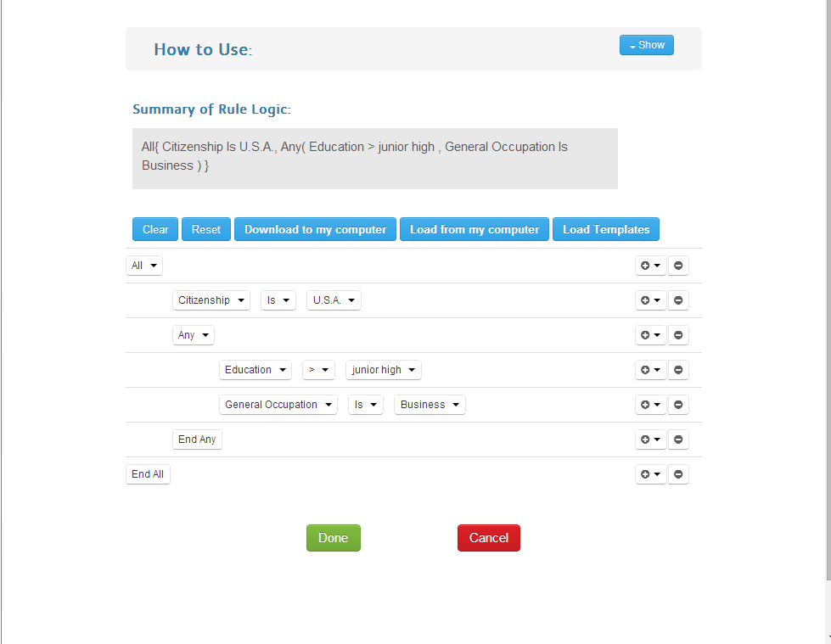Image resolution: width=831 pixels, height=644 pixels.
Task: Click the add (plus) icon on the Any row
Action: (650, 334)
